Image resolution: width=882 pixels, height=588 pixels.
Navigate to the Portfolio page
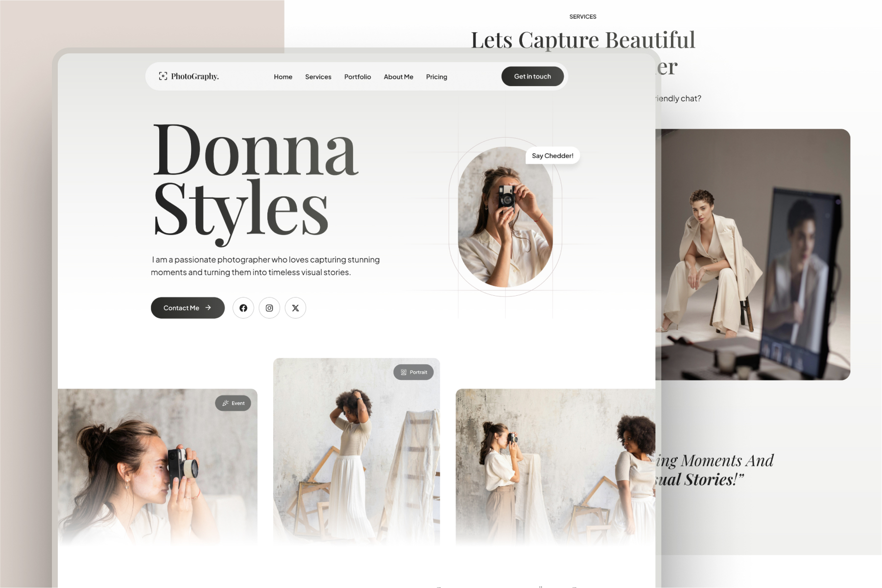[x=358, y=77]
